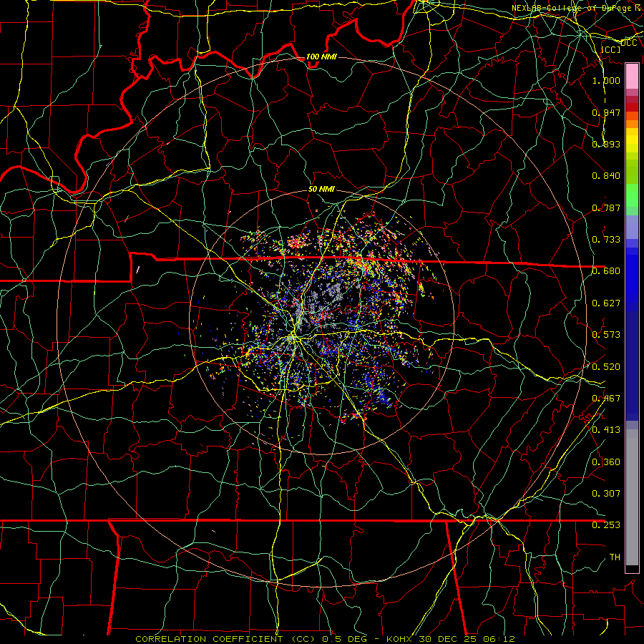Click the TH threshold legend label

click(x=615, y=557)
